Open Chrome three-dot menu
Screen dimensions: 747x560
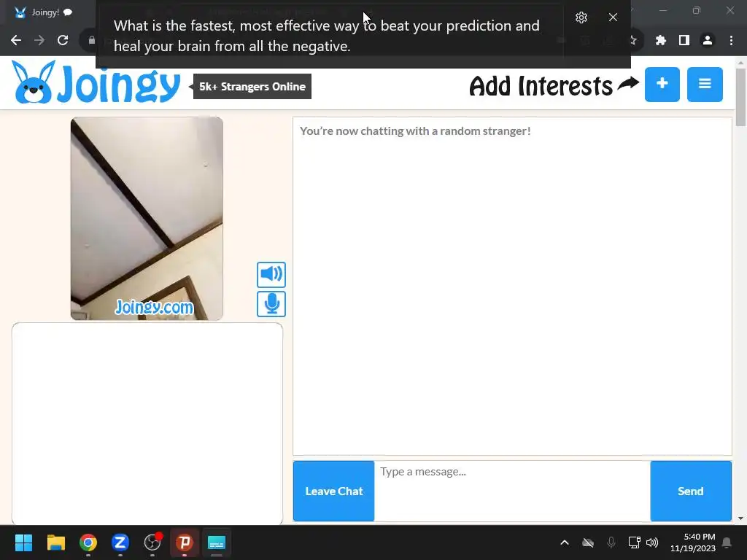[x=731, y=41]
